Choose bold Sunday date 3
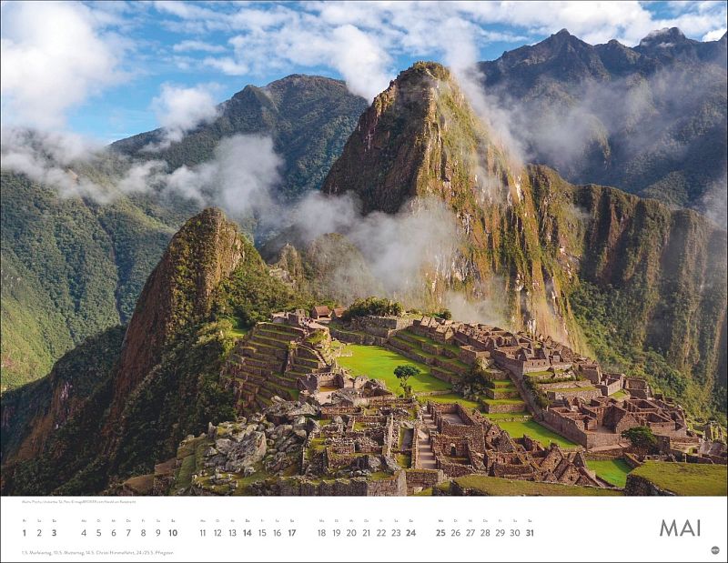Screen dimensions: 728x563 (54, 533)
